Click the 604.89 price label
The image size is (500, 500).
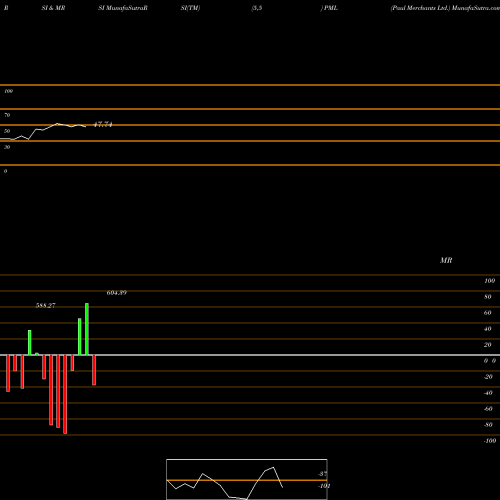tap(117, 293)
